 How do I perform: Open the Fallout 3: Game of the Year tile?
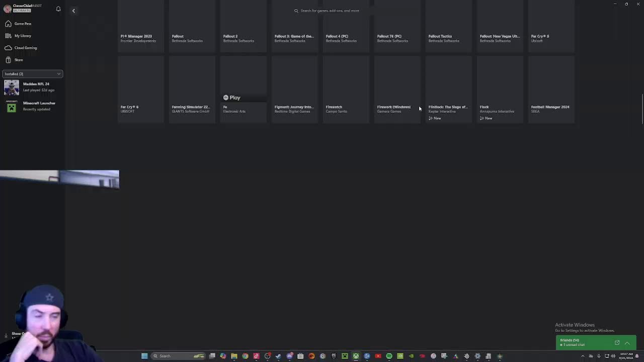[x=295, y=26]
